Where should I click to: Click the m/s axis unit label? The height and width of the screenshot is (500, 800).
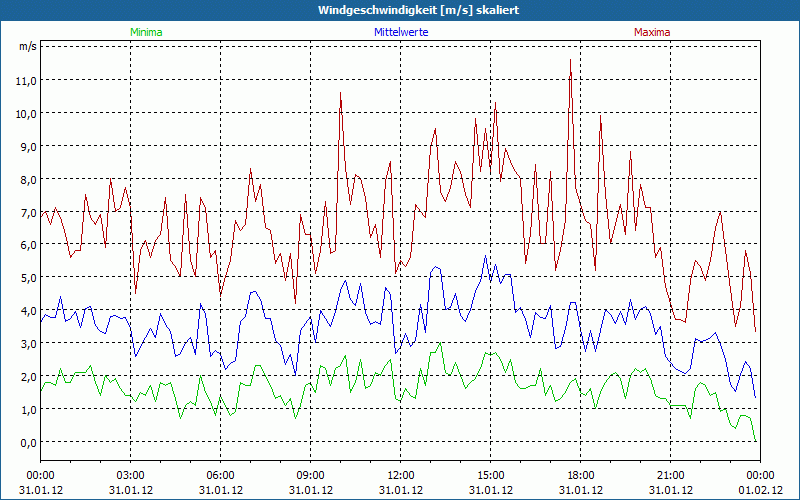pyautogui.click(x=28, y=47)
